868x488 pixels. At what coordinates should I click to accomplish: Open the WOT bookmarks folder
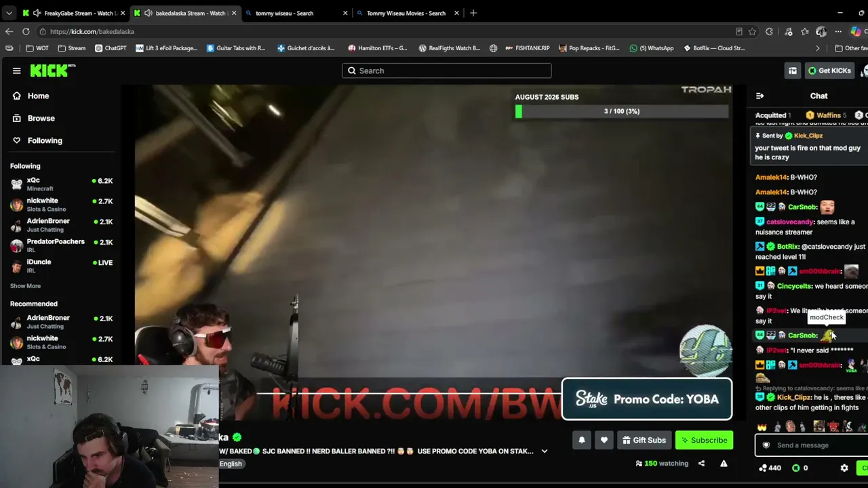point(37,48)
